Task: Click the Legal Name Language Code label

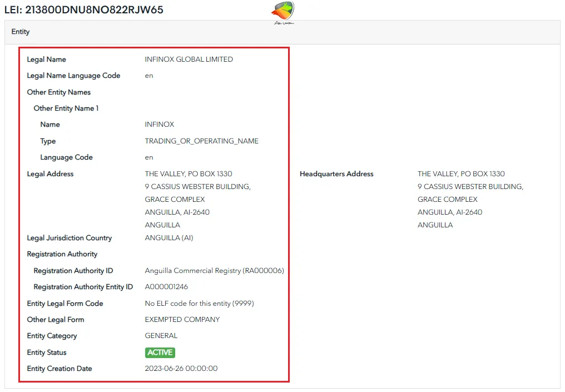Action: pos(73,76)
